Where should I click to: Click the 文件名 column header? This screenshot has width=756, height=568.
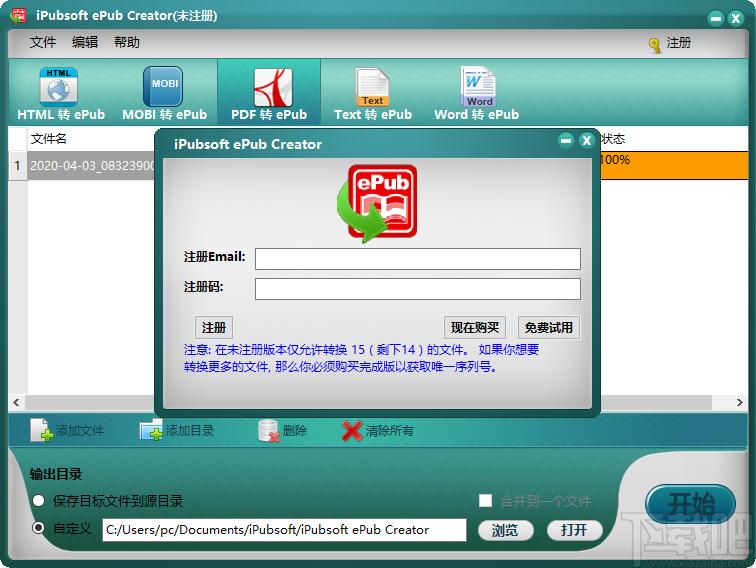click(48, 139)
